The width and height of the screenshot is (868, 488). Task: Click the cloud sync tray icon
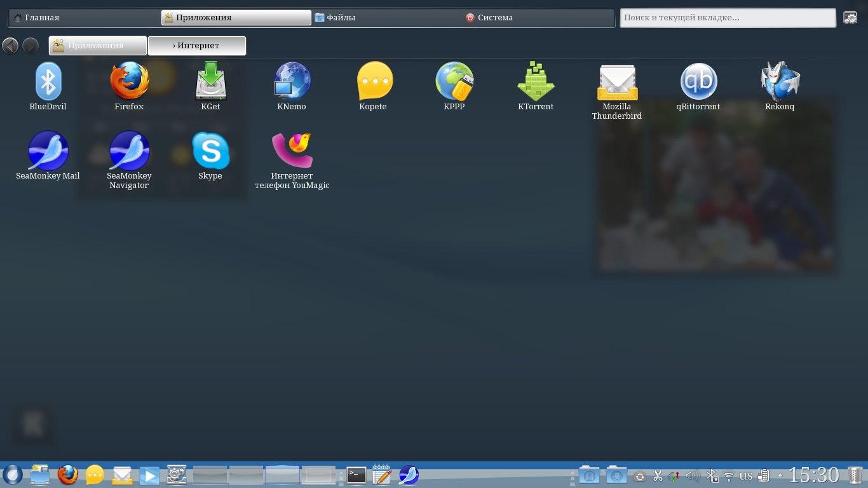[640, 476]
